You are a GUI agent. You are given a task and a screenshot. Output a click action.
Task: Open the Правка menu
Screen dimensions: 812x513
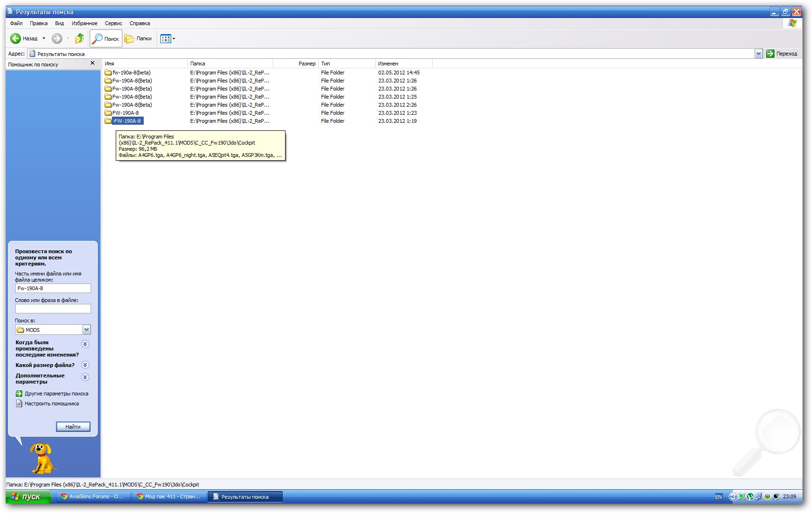coord(38,23)
